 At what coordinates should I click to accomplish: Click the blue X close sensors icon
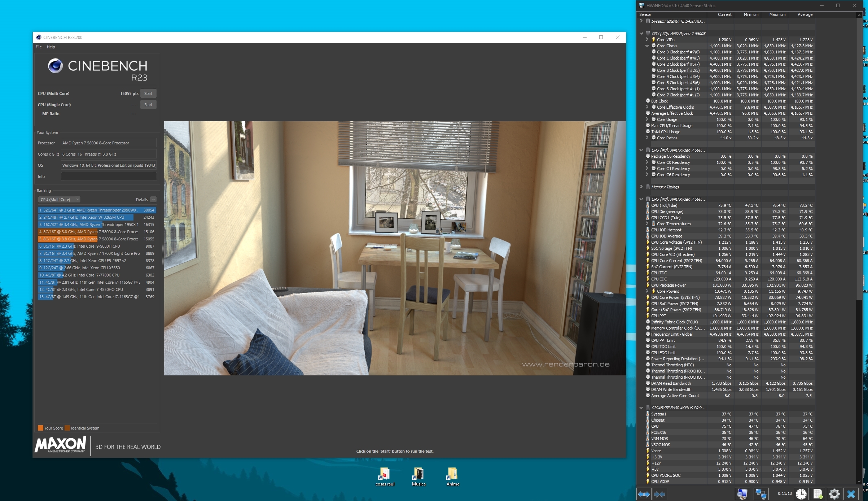(x=851, y=494)
